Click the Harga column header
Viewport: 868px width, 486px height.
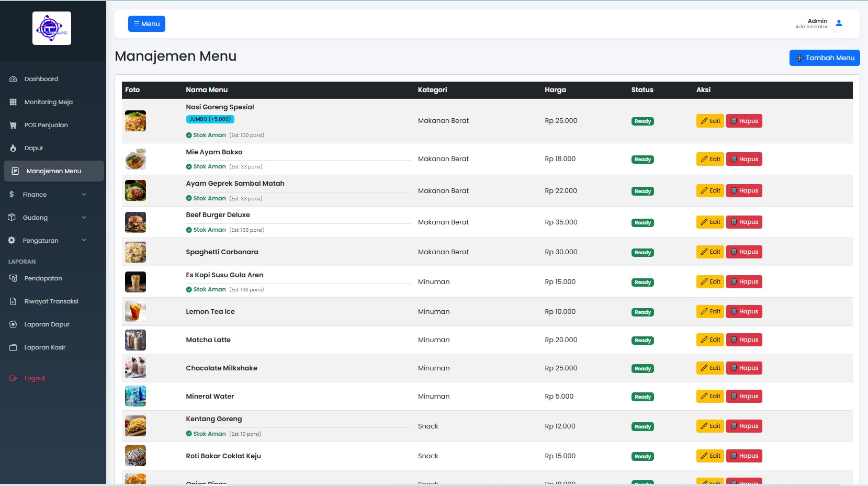click(x=555, y=89)
